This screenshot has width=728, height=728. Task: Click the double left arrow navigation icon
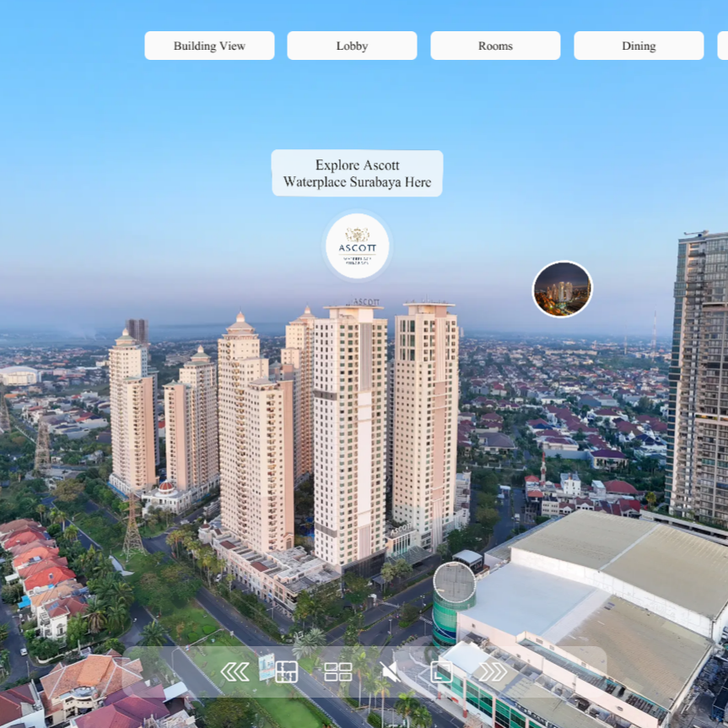click(235, 671)
